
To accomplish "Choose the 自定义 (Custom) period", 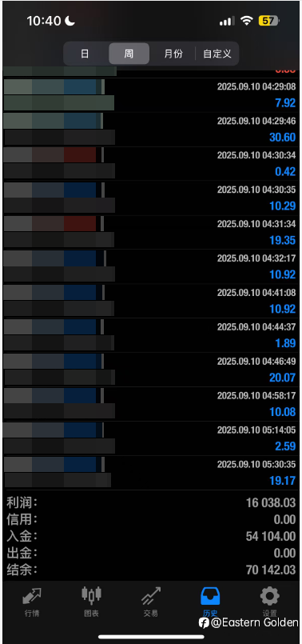I will tap(217, 54).
